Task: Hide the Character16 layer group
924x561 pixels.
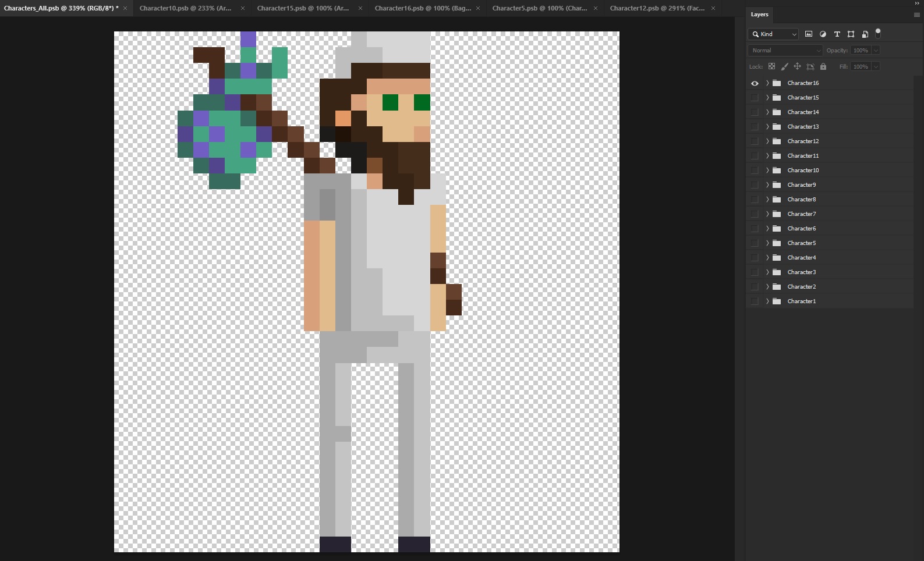Action: (755, 83)
